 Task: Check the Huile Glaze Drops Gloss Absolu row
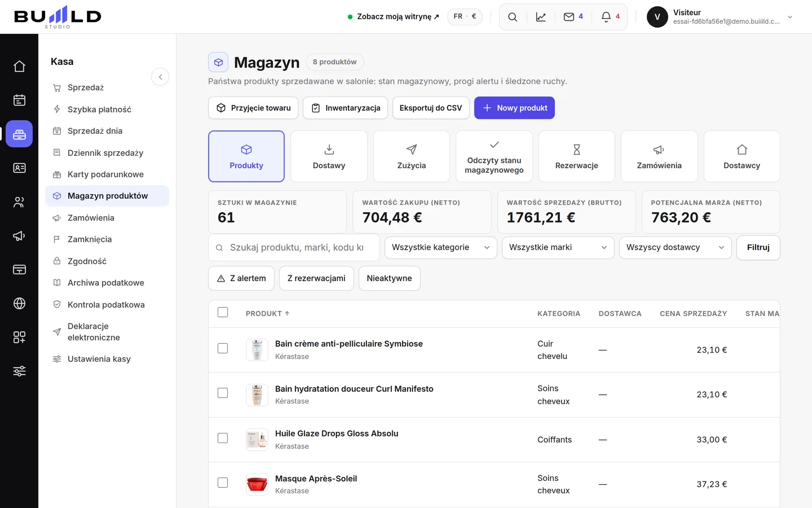click(x=223, y=438)
